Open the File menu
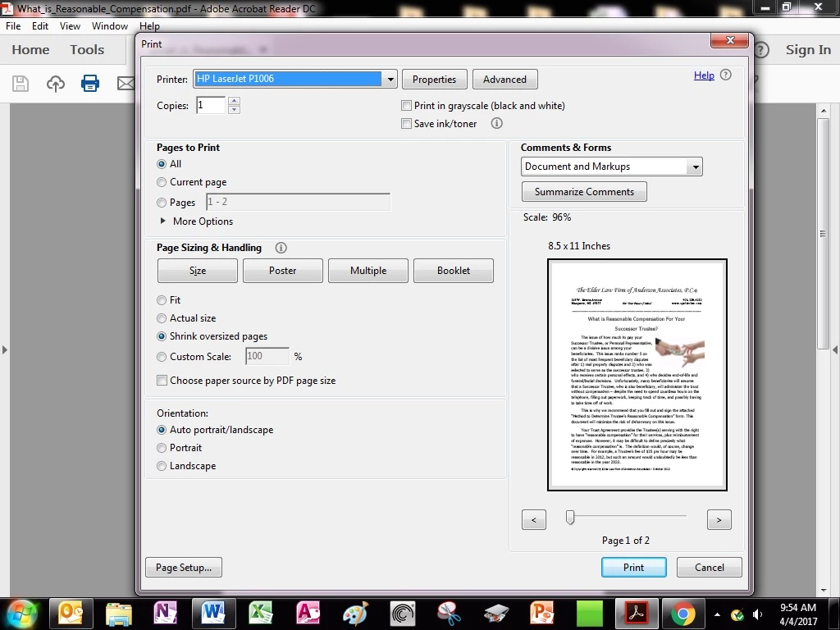This screenshot has height=630, width=840. click(13, 25)
